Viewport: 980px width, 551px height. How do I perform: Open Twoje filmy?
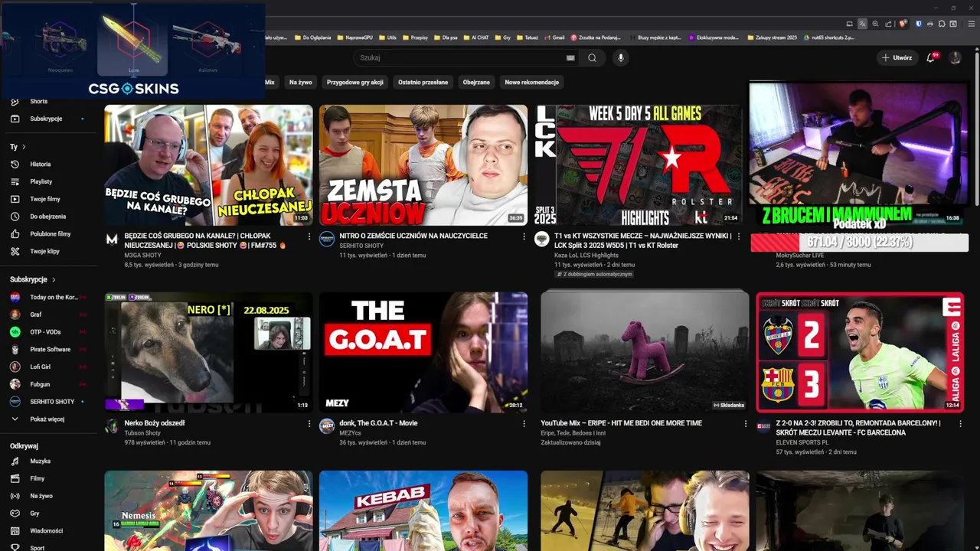pos(44,199)
